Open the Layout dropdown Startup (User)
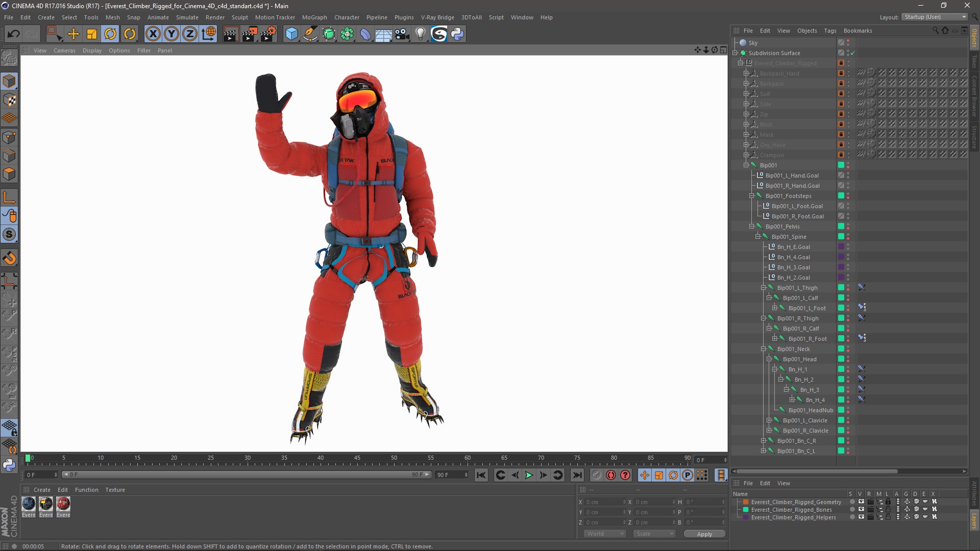 point(934,17)
